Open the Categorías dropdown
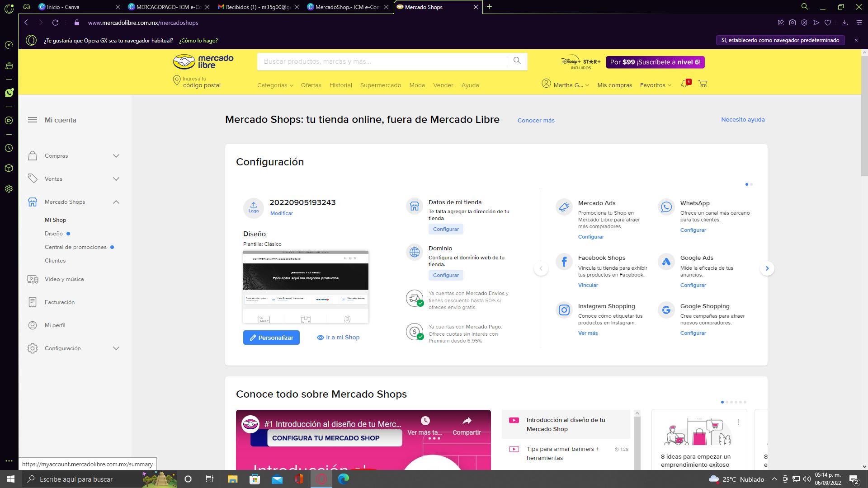This screenshot has height=488, width=868. tap(275, 85)
